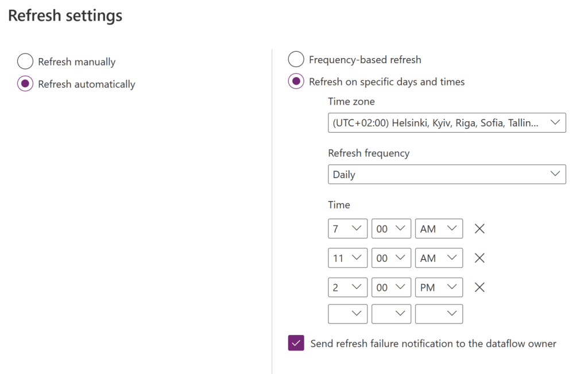This screenshot has width=588, height=374.
Task: Select Refresh manually option
Action: (25, 61)
